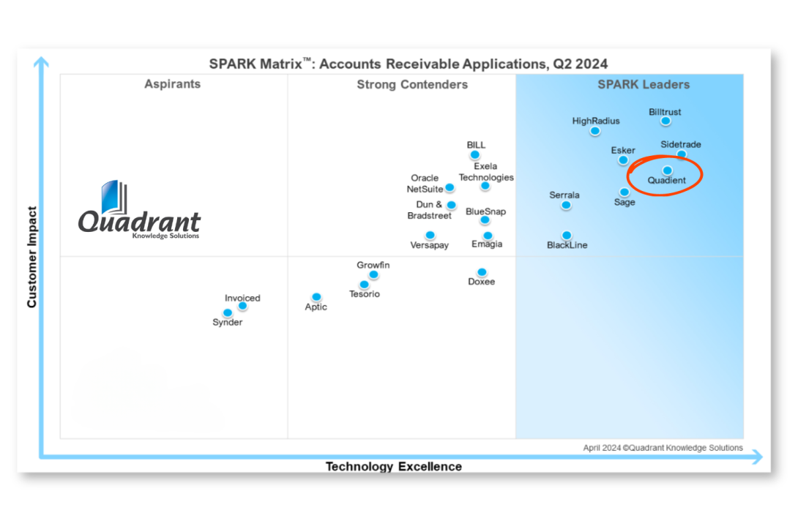
Task: Click the Synder data point dot
Action: coord(228,313)
